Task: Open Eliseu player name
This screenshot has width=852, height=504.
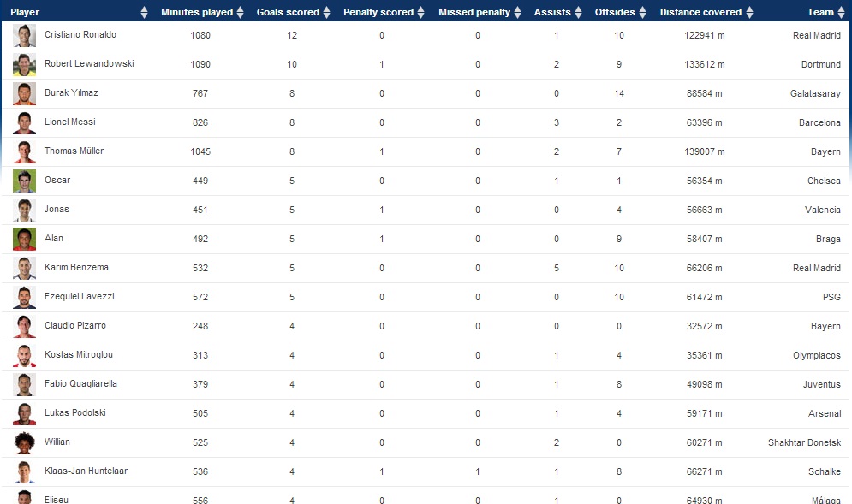Action: (x=57, y=500)
